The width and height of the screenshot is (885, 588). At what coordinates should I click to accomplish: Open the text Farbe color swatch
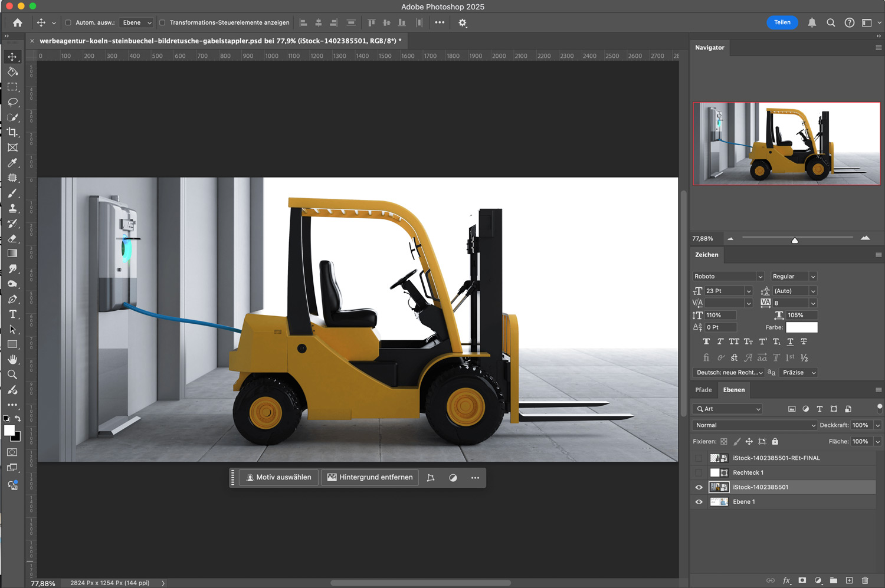(x=801, y=327)
